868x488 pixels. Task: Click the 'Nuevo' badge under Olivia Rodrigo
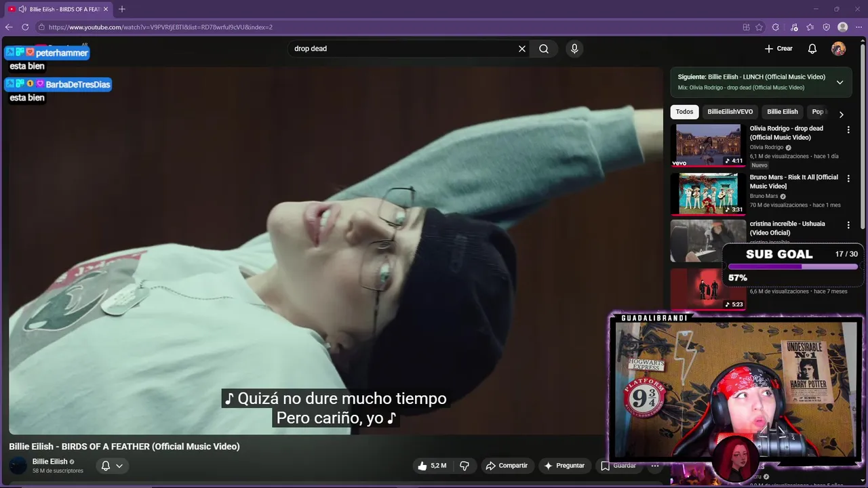[759, 165]
